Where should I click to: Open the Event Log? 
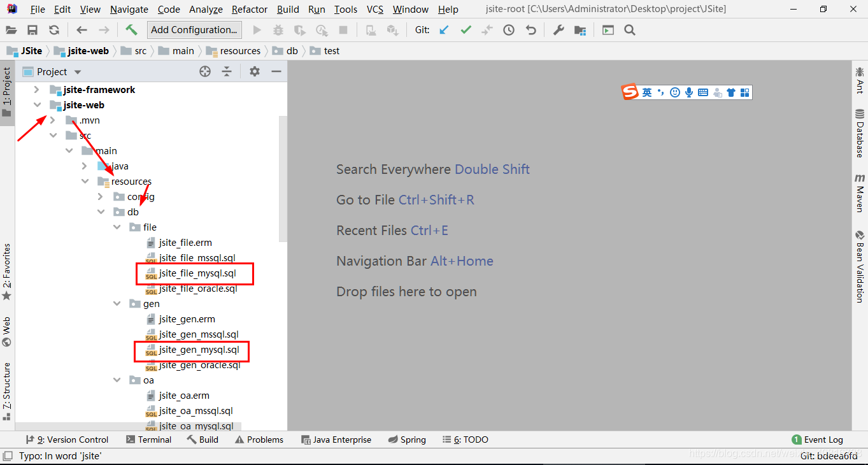tap(817, 440)
